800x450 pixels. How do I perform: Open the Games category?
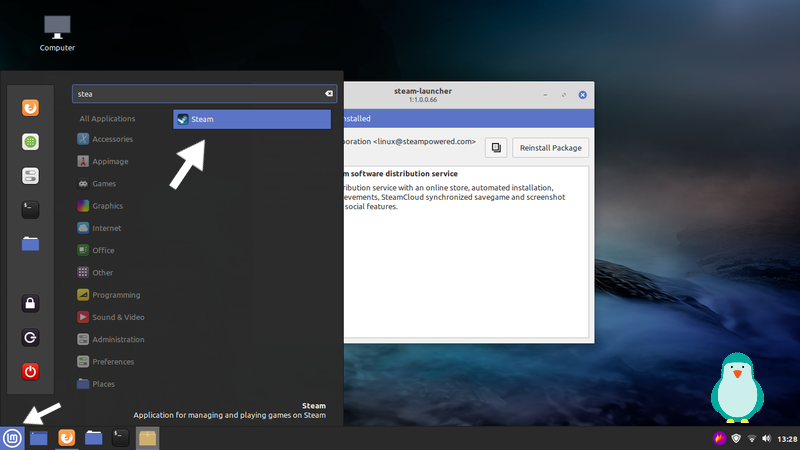click(x=97, y=184)
